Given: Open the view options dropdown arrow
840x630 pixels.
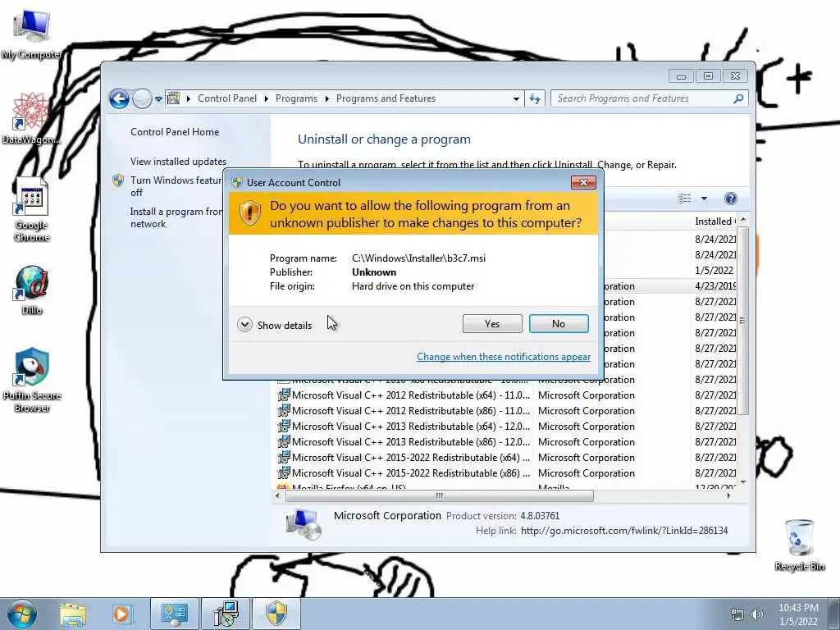Looking at the screenshot, I should click(x=705, y=199).
